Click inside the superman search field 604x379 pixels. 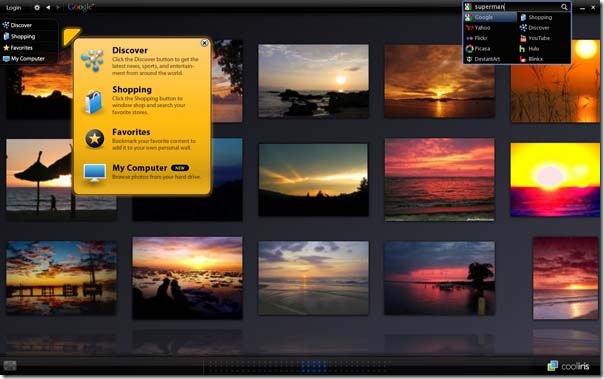[516, 7]
